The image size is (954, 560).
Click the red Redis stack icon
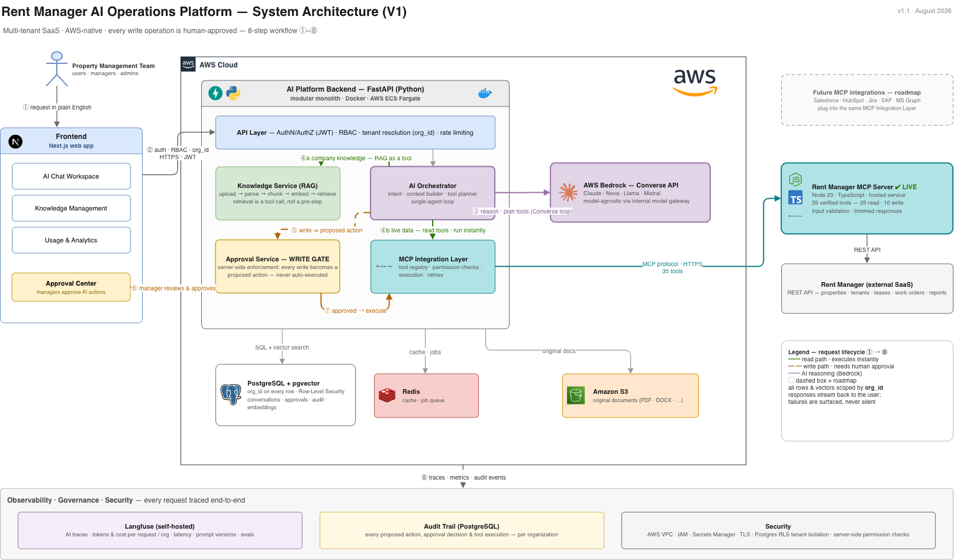pos(387,395)
